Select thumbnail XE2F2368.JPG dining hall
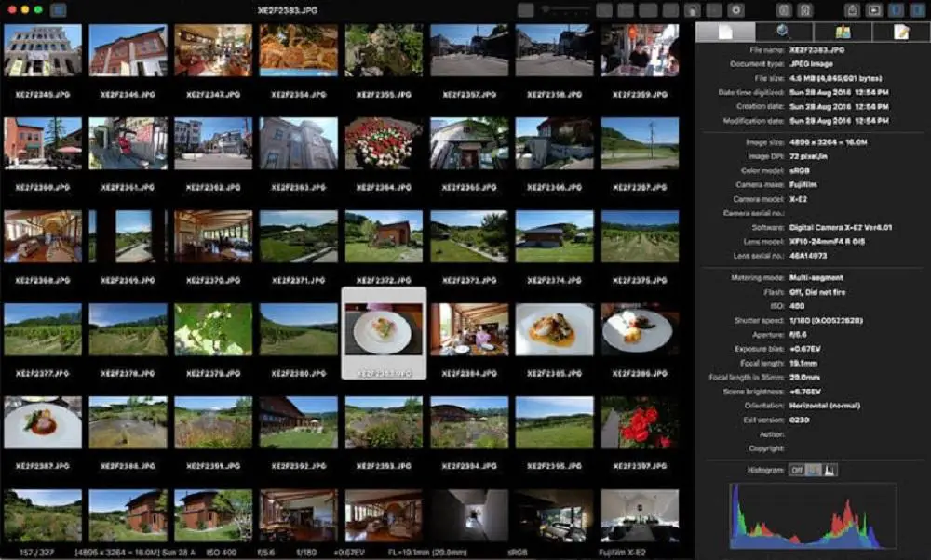The height and width of the screenshot is (560, 931). (x=43, y=236)
